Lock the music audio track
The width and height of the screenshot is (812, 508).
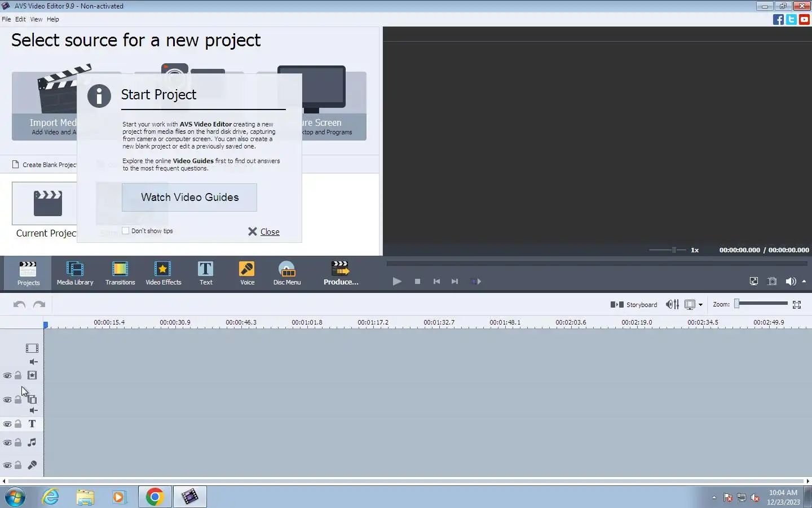click(x=18, y=443)
